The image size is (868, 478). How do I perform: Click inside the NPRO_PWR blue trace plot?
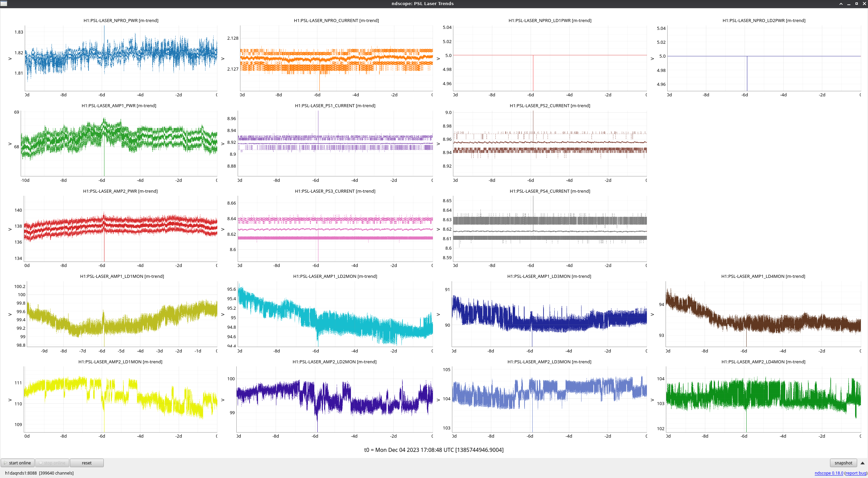pos(121,58)
